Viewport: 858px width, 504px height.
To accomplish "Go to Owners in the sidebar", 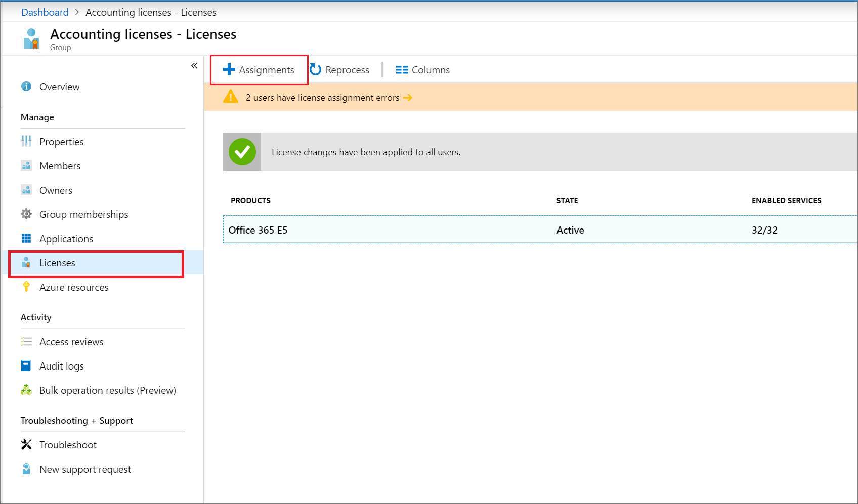I will click(56, 190).
